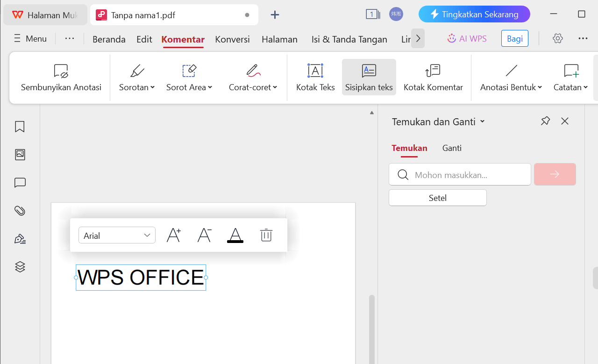This screenshot has width=598, height=364.
Task: Click the Mohon masukkan search field
Action: 460,174
